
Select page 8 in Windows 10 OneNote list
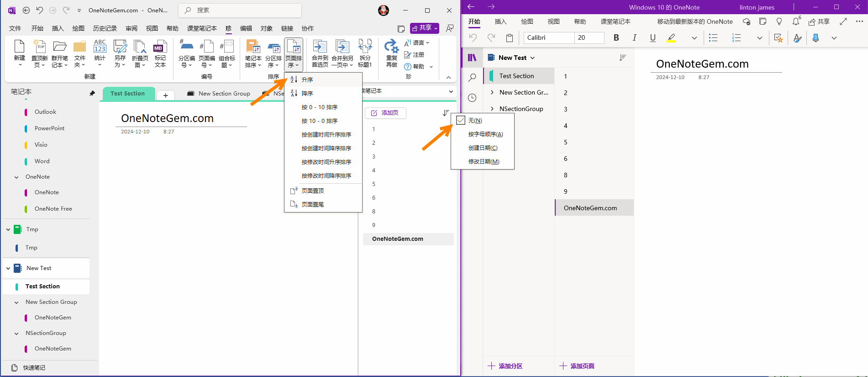click(594, 175)
